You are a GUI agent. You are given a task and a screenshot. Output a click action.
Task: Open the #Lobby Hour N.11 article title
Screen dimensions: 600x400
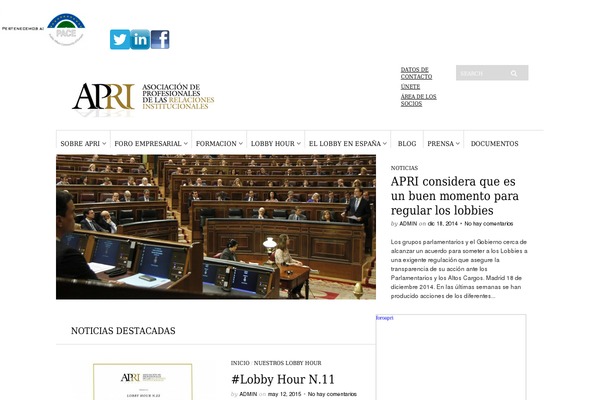(283, 379)
